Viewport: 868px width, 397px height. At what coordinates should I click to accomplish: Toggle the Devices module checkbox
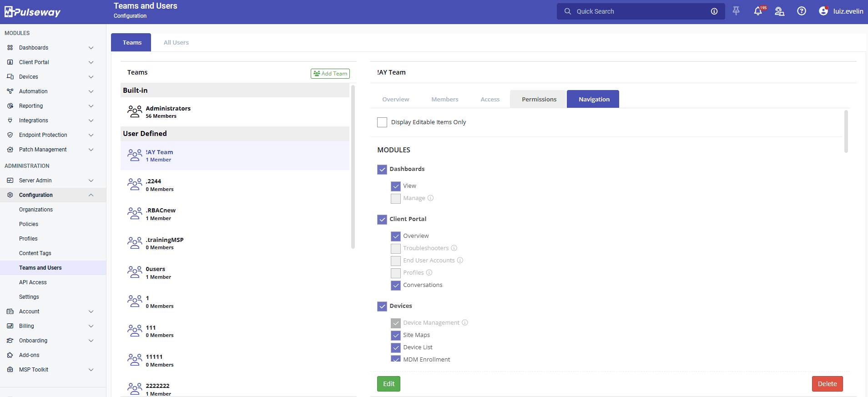click(x=382, y=306)
